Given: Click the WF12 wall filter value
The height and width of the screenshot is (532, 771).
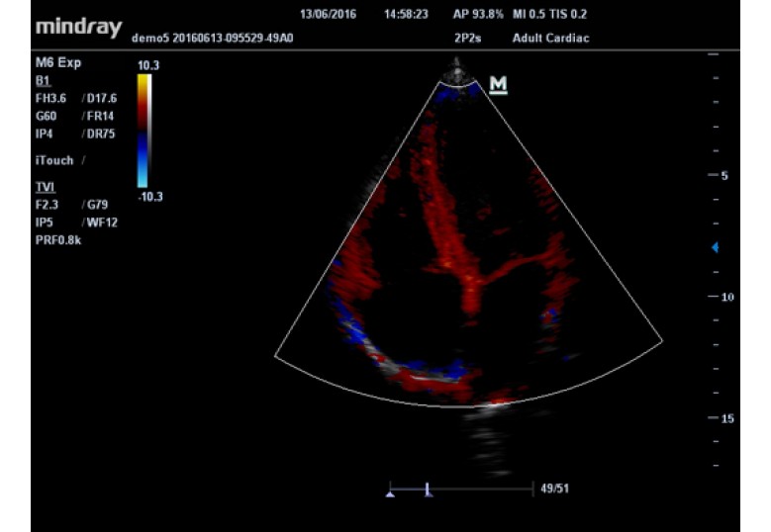Looking at the screenshot, I should pos(102,222).
